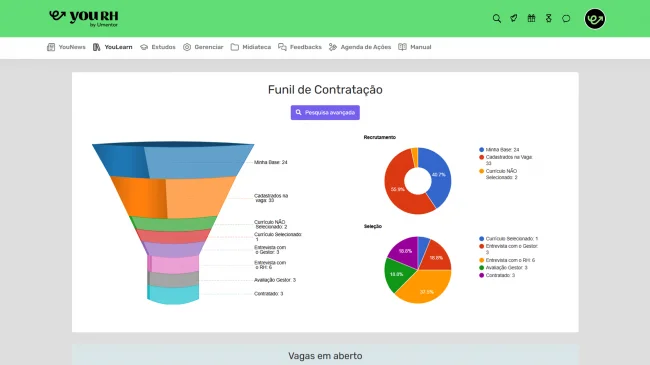This screenshot has height=365, width=650.
Task: Click red Entrevista com o Gestor legend dot
Action: click(481, 246)
